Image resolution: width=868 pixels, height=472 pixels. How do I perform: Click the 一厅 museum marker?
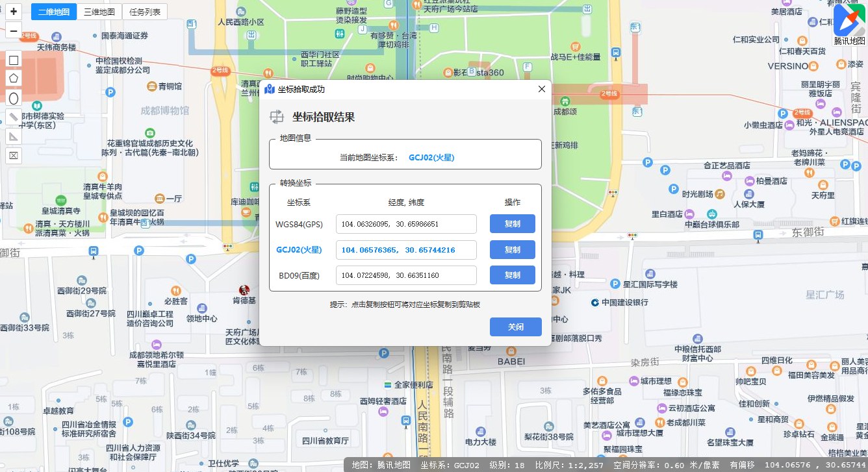pyautogui.click(x=160, y=198)
